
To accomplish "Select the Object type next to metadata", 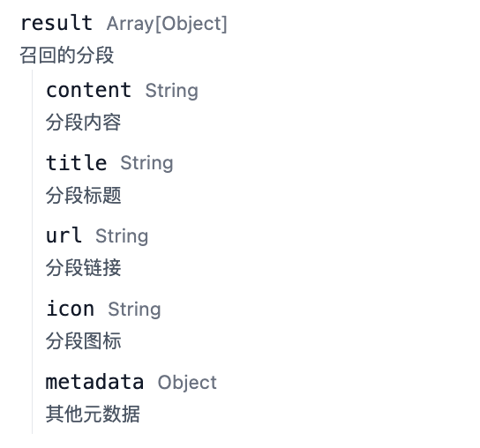I will (x=187, y=383).
